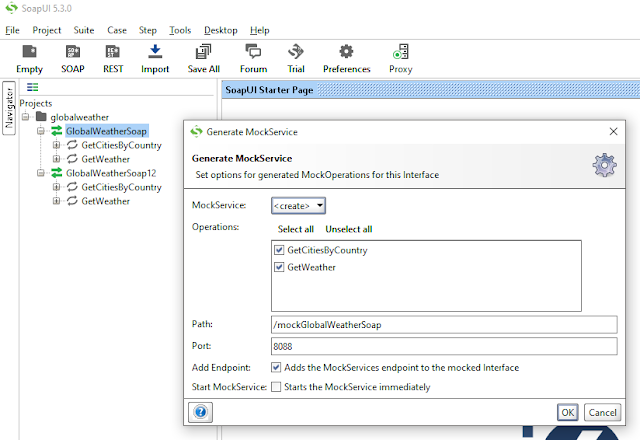Expand GetWeather under GlobalWeatherSoap
The image size is (640, 440).
pyautogui.click(x=56, y=159)
